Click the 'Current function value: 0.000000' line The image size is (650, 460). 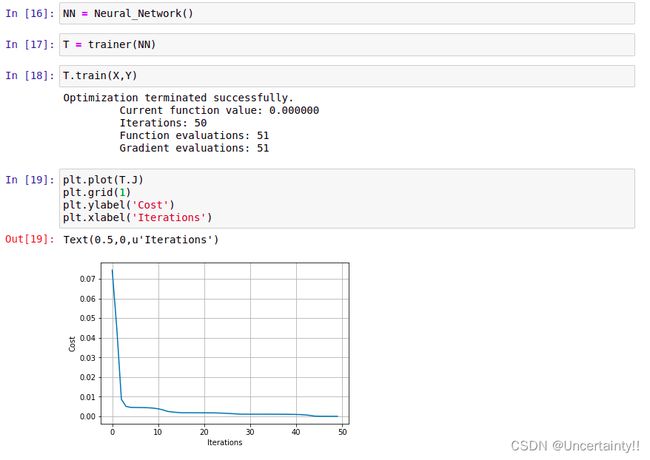pos(219,110)
